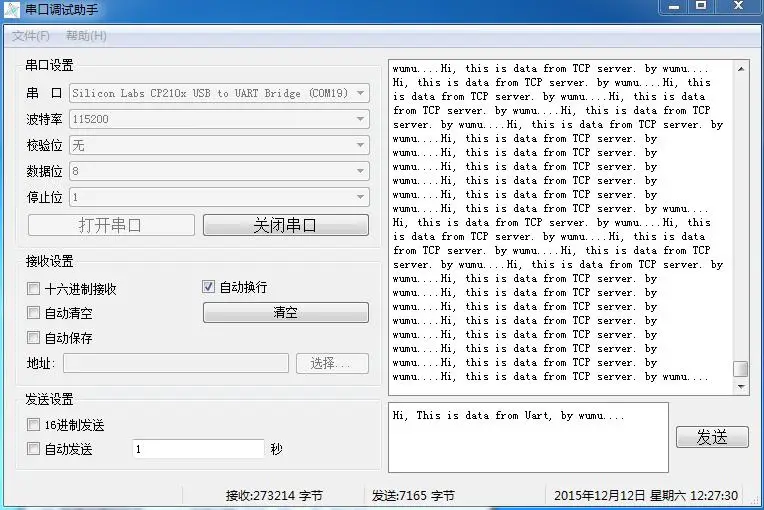Open the 帮助(H) menu
Image resolution: width=764 pixels, height=510 pixels.
point(86,36)
